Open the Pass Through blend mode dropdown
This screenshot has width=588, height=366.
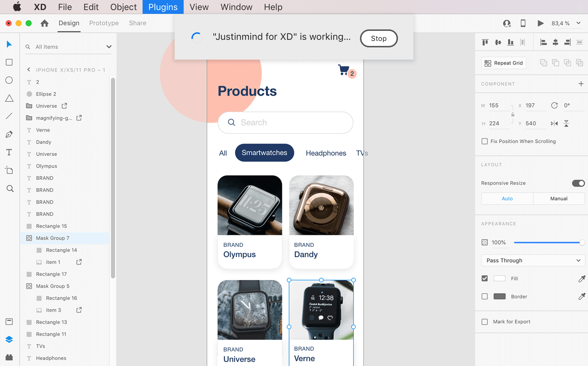pos(533,260)
